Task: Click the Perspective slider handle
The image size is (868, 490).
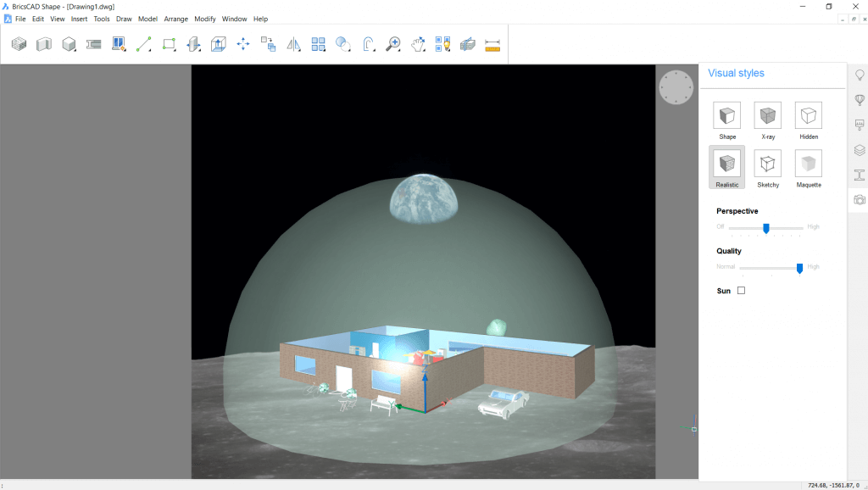Action: (766, 228)
